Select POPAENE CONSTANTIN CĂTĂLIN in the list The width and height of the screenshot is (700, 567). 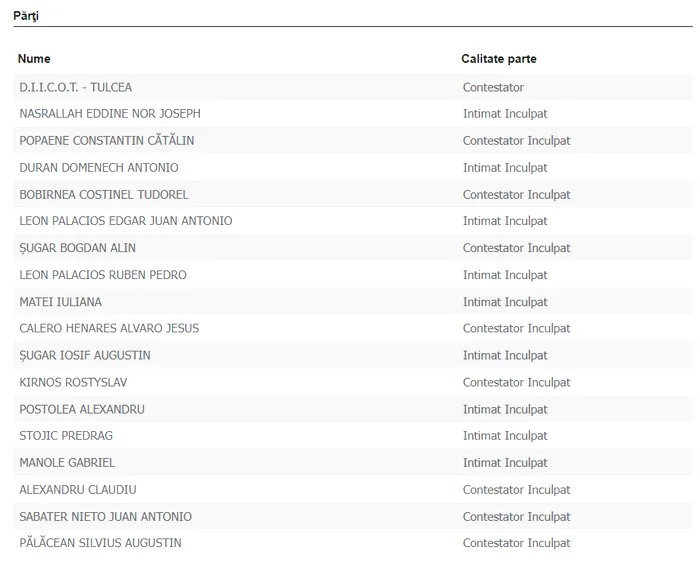point(106,141)
